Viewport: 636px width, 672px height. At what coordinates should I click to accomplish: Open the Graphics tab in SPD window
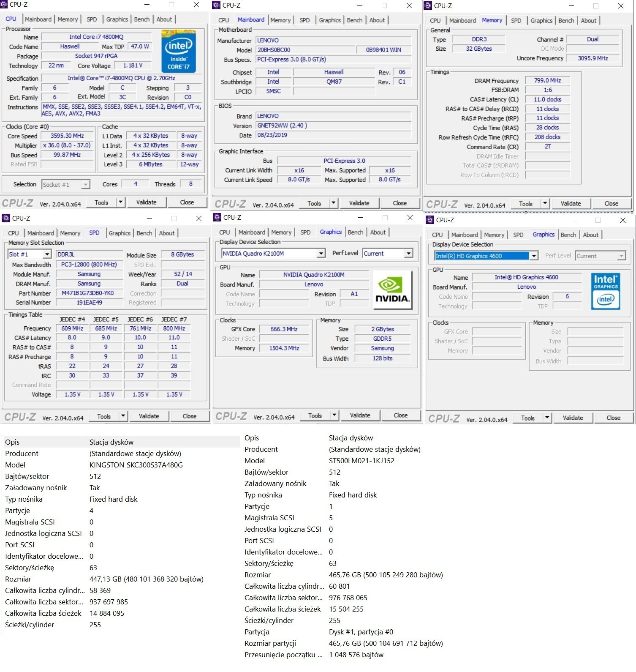tap(120, 233)
